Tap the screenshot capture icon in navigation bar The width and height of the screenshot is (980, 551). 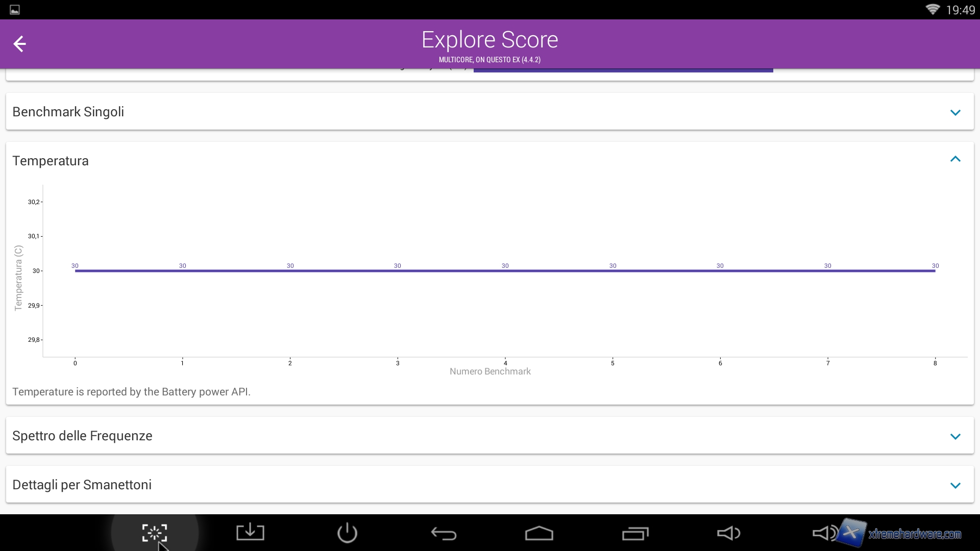pos(154,533)
